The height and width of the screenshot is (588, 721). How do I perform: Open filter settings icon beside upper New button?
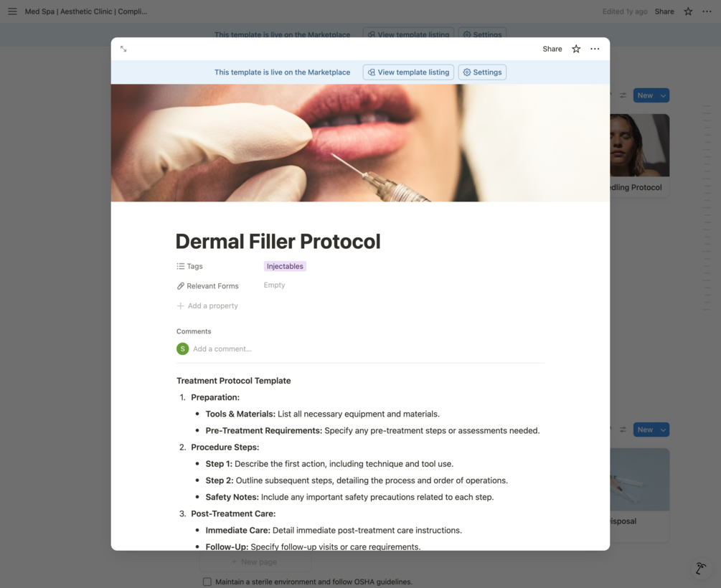pyautogui.click(x=623, y=95)
